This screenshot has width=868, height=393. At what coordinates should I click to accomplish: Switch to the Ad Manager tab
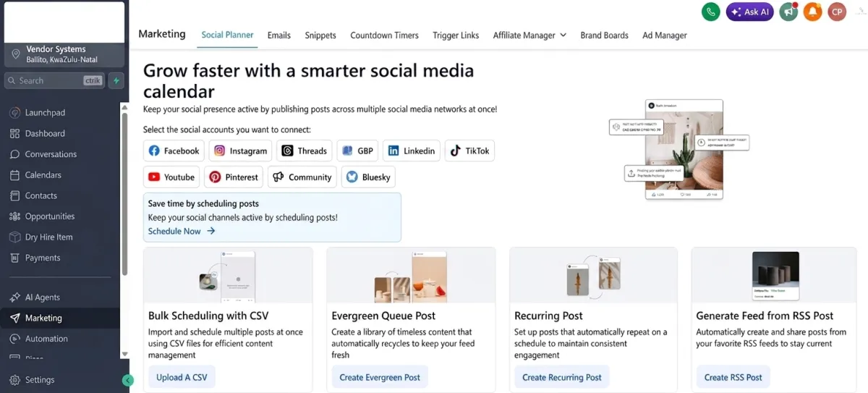tap(665, 35)
